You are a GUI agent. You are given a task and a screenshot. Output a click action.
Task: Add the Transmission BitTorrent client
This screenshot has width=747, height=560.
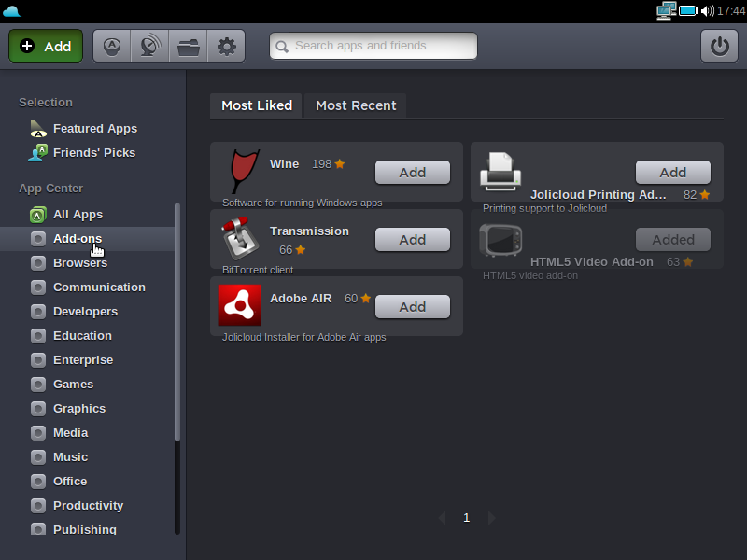[412, 240]
